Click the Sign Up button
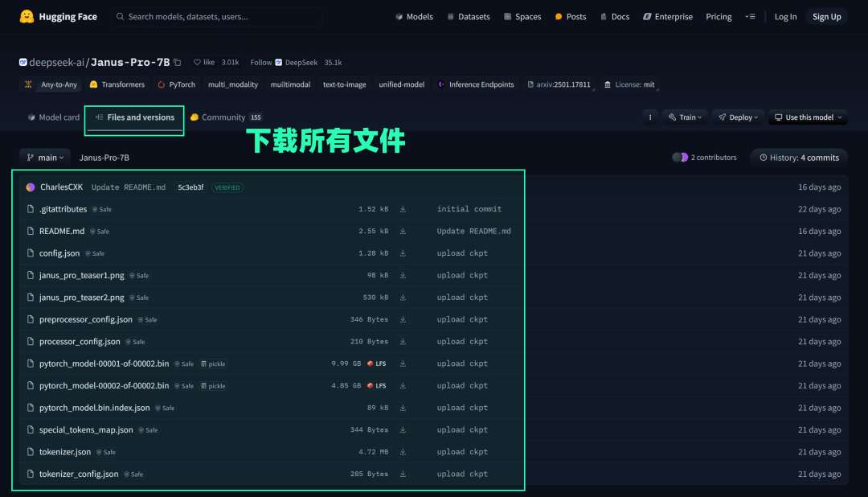This screenshot has width=868, height=497. pyautogui.click(x=826, y=17)
